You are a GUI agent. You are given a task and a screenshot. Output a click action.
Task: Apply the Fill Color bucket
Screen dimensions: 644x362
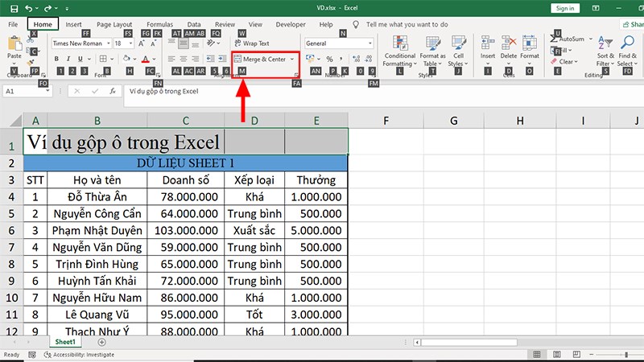[126, 59]
